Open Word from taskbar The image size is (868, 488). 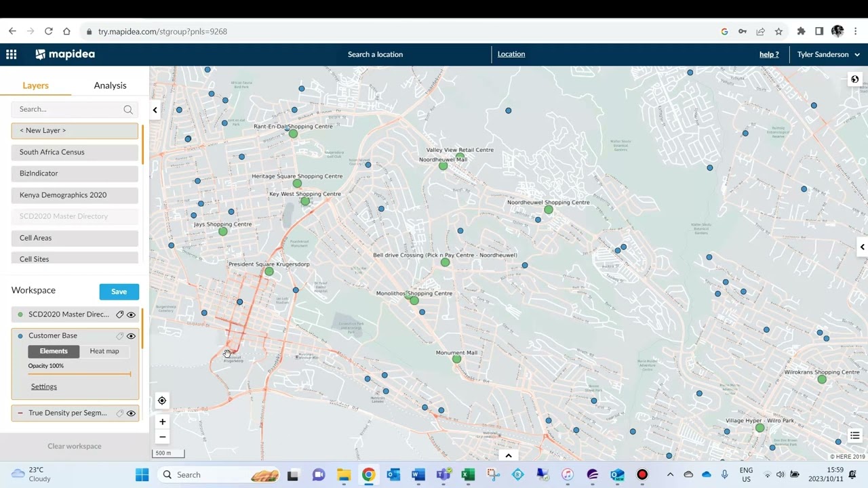(x=418, y=474)
